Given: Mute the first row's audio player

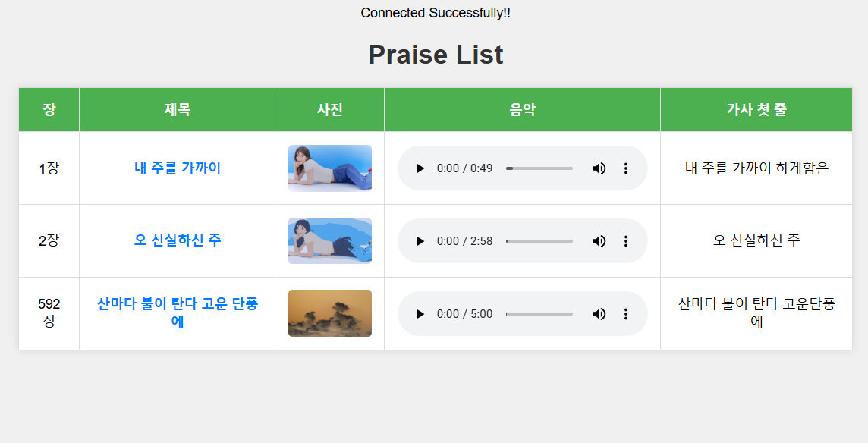Looking at the screenshot, I should [x=599, y=168].
